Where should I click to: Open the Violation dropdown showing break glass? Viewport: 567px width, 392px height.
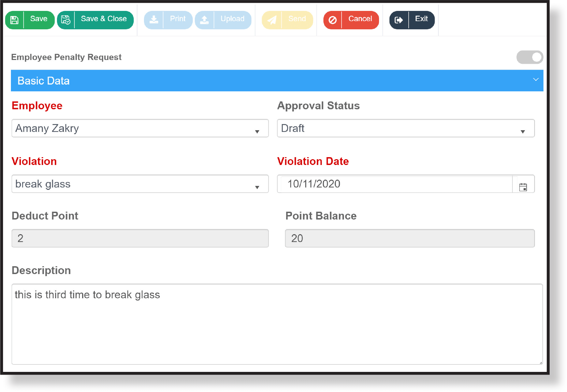click(140, 184)
